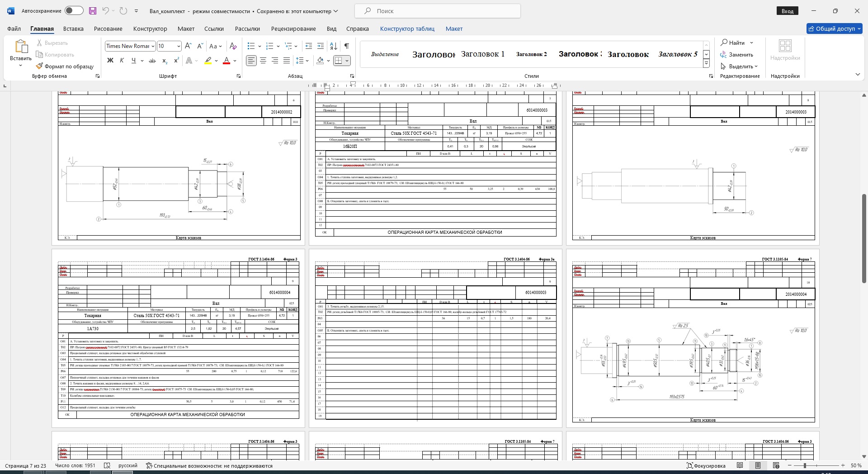Image resolution: width=868 pixels, height=474 pixels.
Task: Click the Заменить button
Action: [x=737, y=55]
